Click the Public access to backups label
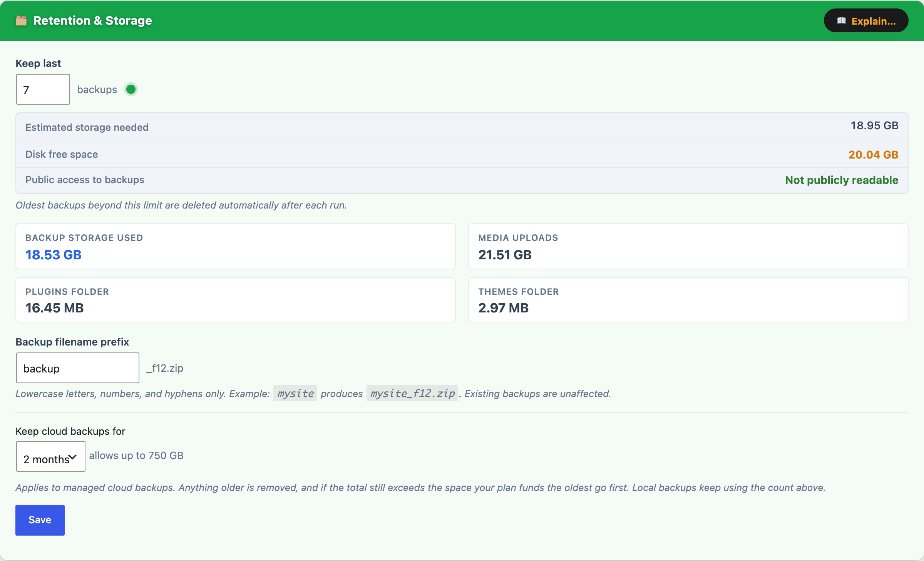 tap(85, 180)
